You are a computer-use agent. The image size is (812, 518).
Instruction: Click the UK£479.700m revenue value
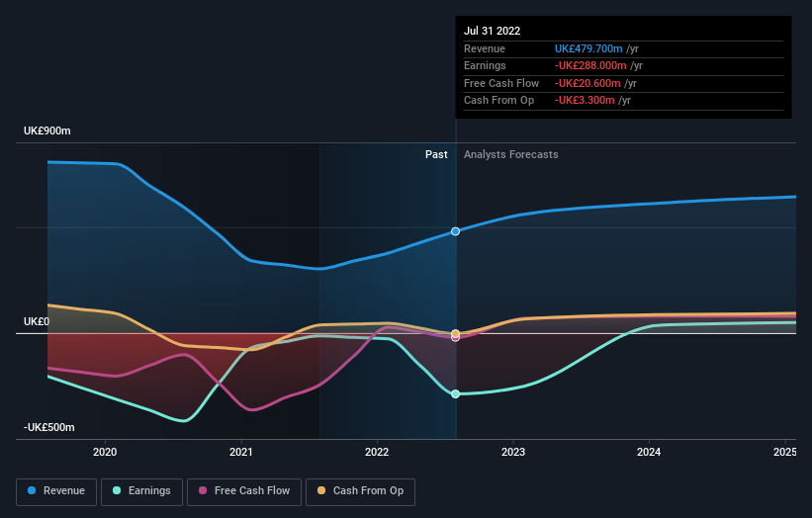pyautogui.click(x=588, y=48)
